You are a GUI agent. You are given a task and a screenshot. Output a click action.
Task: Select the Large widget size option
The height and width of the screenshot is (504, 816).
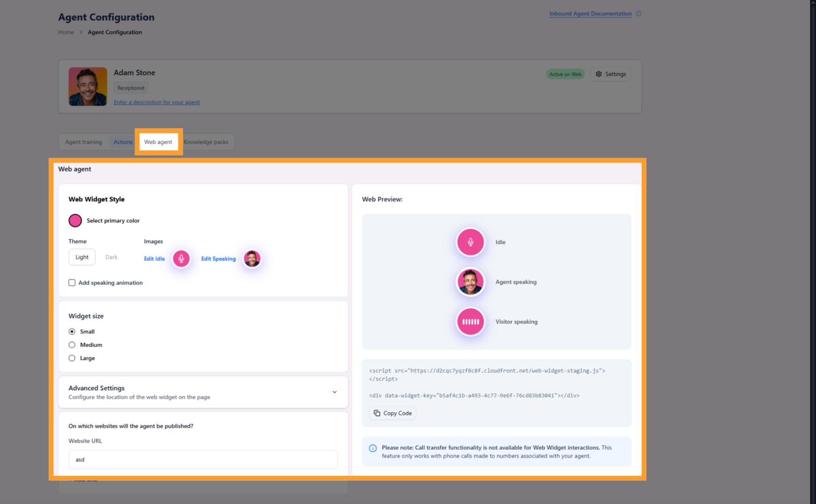tap(72, 358)
